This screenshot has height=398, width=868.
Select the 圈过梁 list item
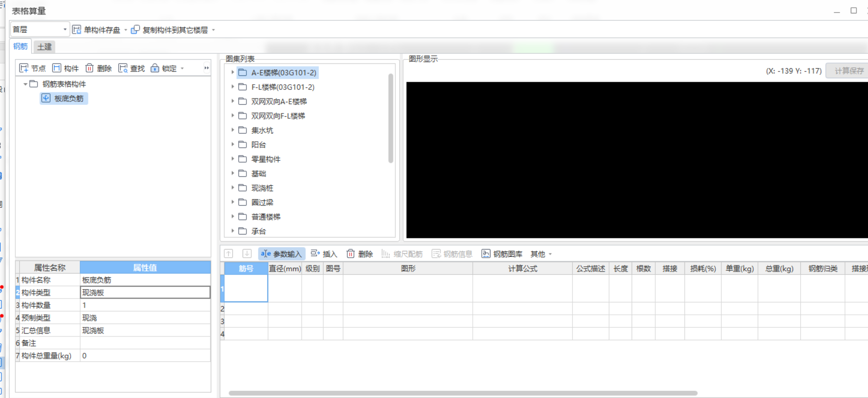click(x=262, y=202)
